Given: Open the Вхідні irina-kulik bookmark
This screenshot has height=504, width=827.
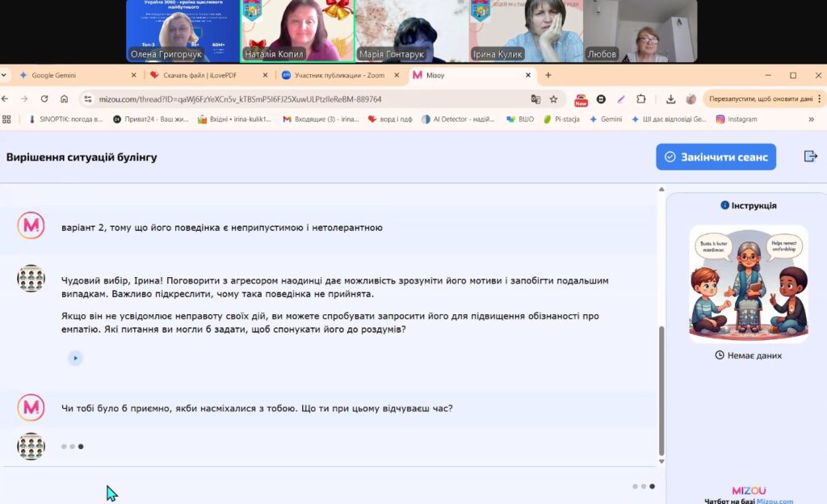Looking at the screenshot, I should point(234,120).
